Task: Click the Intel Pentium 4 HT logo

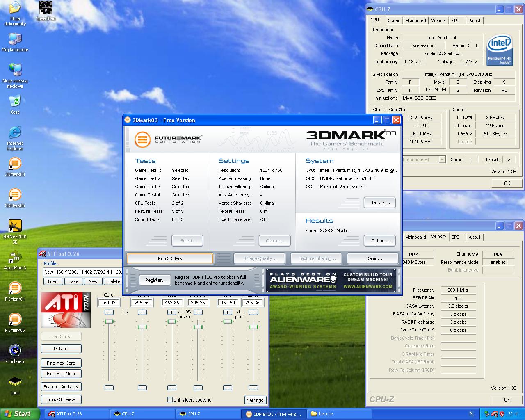Action: click(x=500, y=50)
